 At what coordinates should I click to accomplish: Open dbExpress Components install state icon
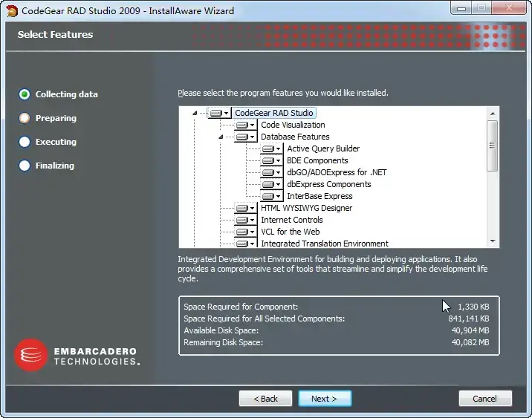(271, 184)
